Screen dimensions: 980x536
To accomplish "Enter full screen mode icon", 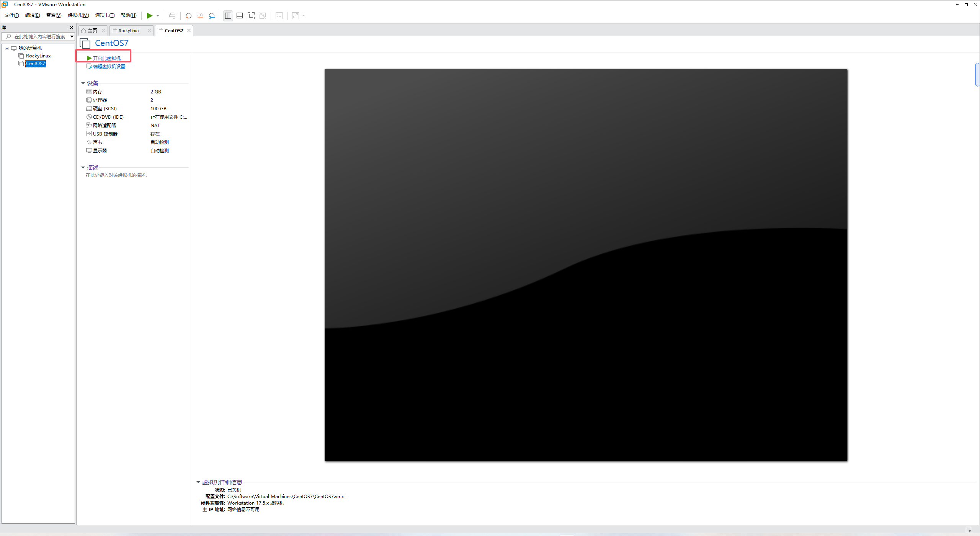I will point(251,16).
